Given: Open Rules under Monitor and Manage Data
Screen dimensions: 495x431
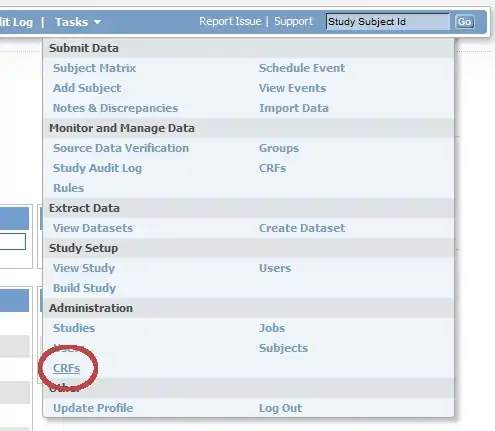Looking at the screenshot, I should click(68, 188).
